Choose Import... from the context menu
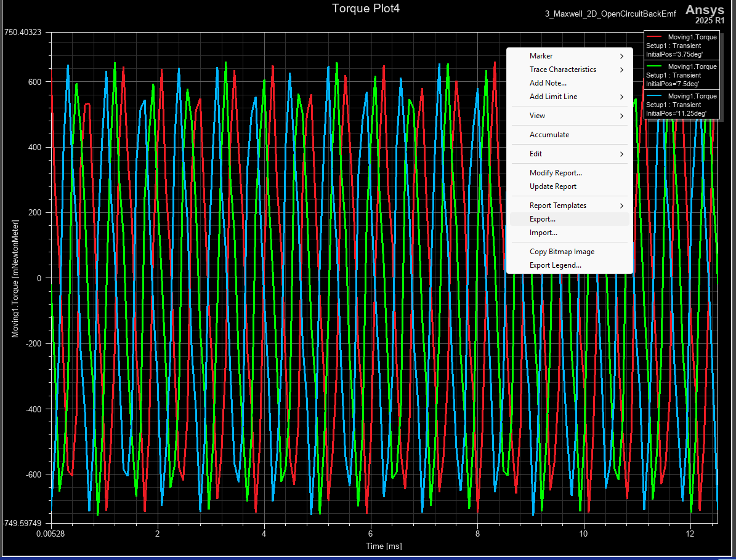The height and width of the screenshot is (560, 736). point(543,233)
